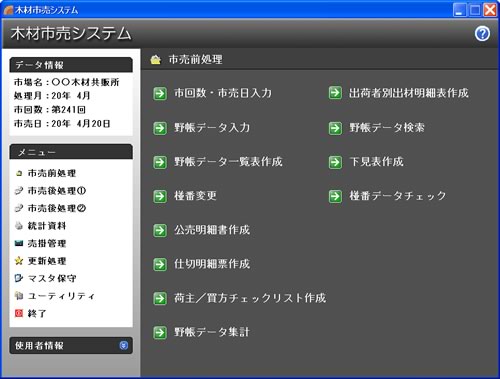The height and width of the screenshot is (379, 500).
Task: Click the star icon beside 更新処理
Action: [x=19, y=261]
